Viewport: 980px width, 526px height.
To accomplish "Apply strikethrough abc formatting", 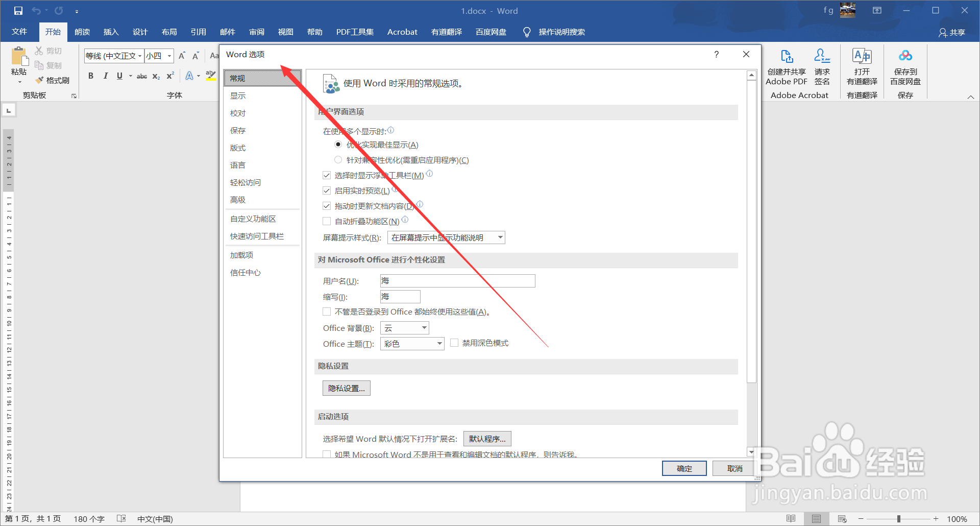I will coord(142,76).
